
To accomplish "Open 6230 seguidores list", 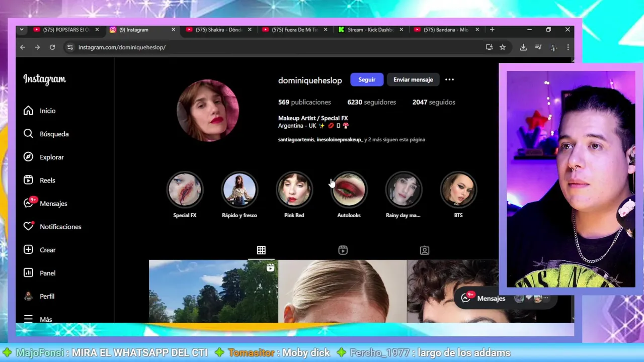I will click(371, 102).
